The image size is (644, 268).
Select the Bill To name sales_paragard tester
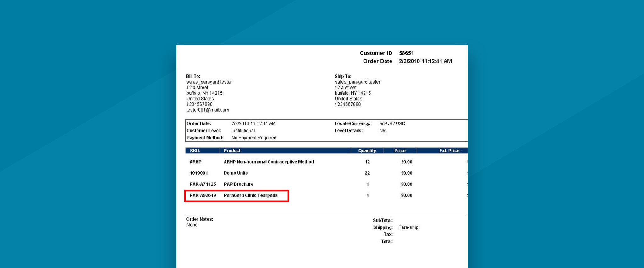tap(209, 82)
